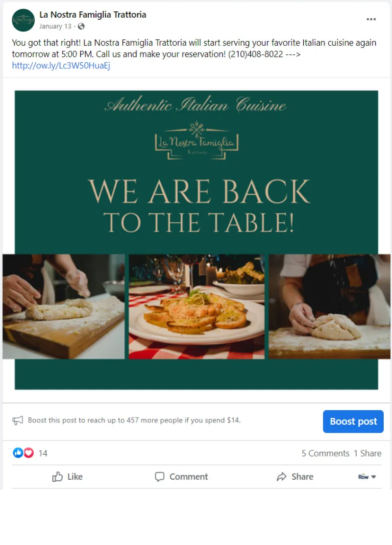
Task: Click the Boost post button
Action: point(353,421)
